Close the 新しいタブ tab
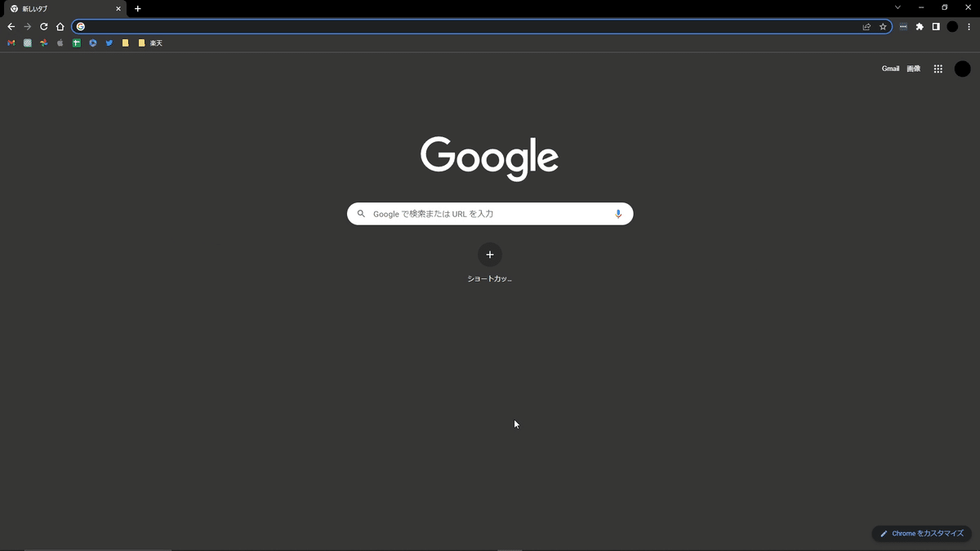Image resolution: width=980 pixels, height=551 pixels. click(x=118, y=9)
